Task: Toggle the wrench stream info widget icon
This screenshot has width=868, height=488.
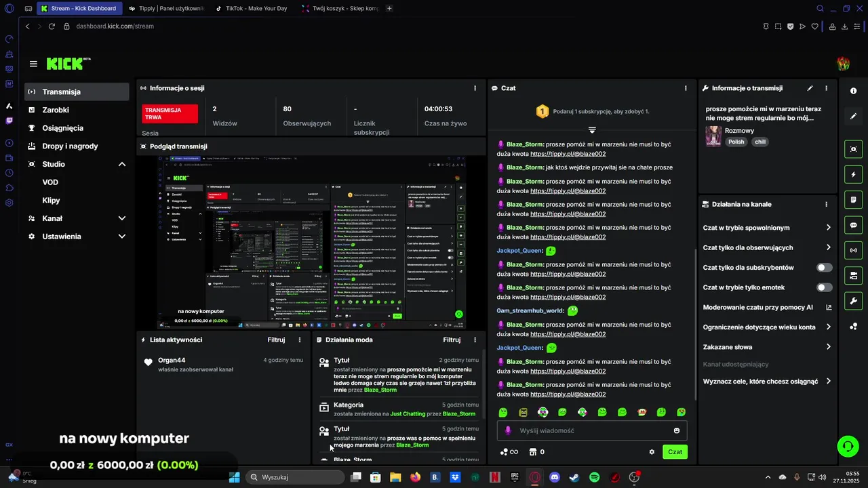Action: 853,301
